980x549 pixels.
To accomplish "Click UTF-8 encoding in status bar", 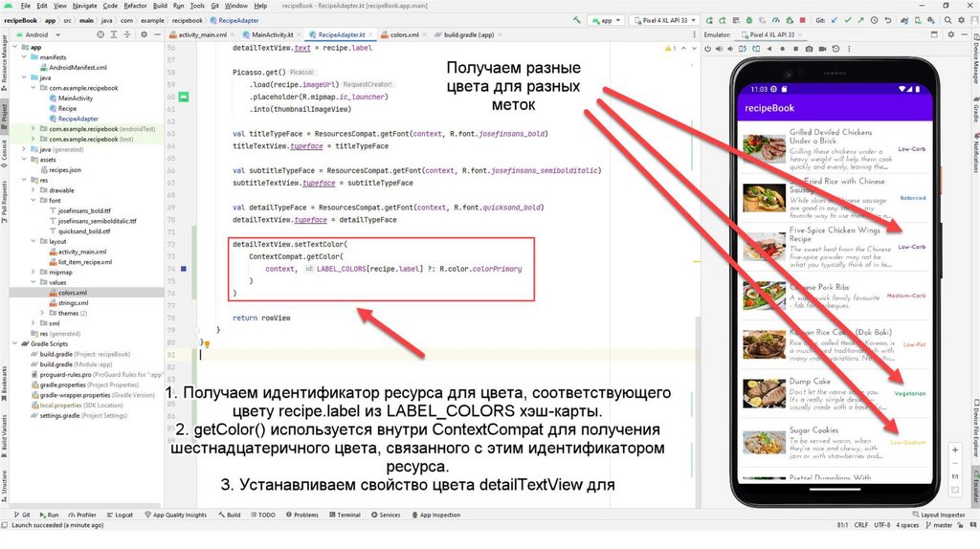I will (881, 525).
